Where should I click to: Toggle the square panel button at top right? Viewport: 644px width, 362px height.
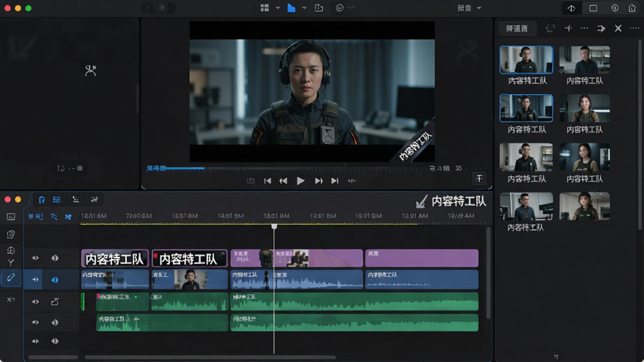[593, 8]
